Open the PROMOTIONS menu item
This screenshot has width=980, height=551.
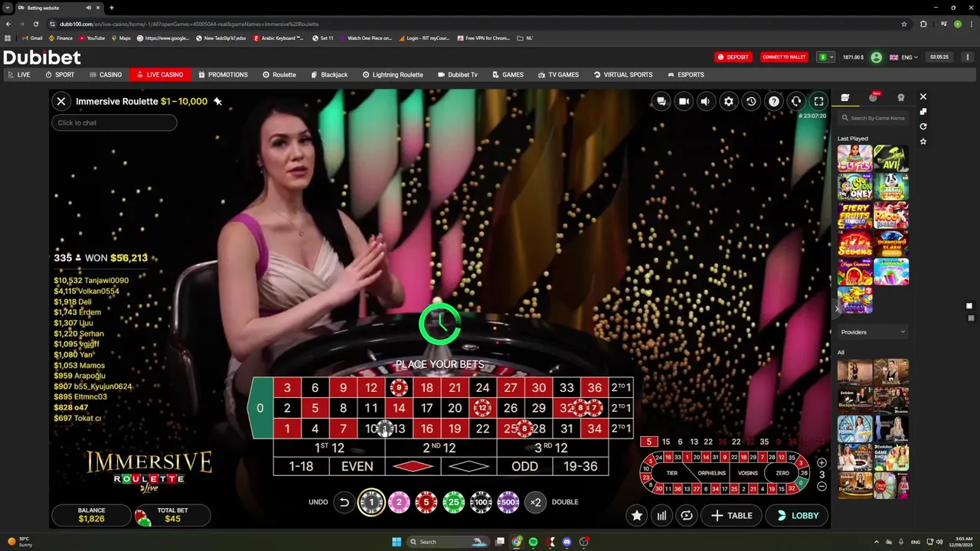pos(223,75)
